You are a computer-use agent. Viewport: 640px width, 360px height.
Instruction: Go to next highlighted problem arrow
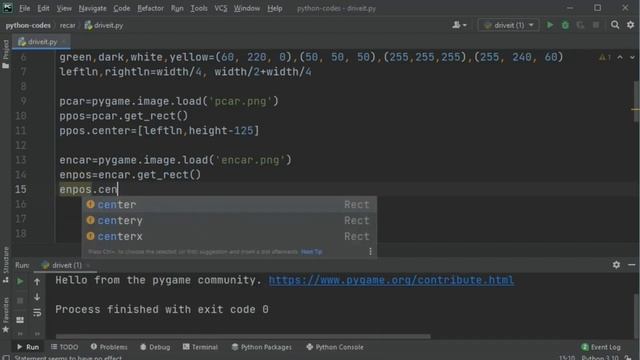[632, 58]
